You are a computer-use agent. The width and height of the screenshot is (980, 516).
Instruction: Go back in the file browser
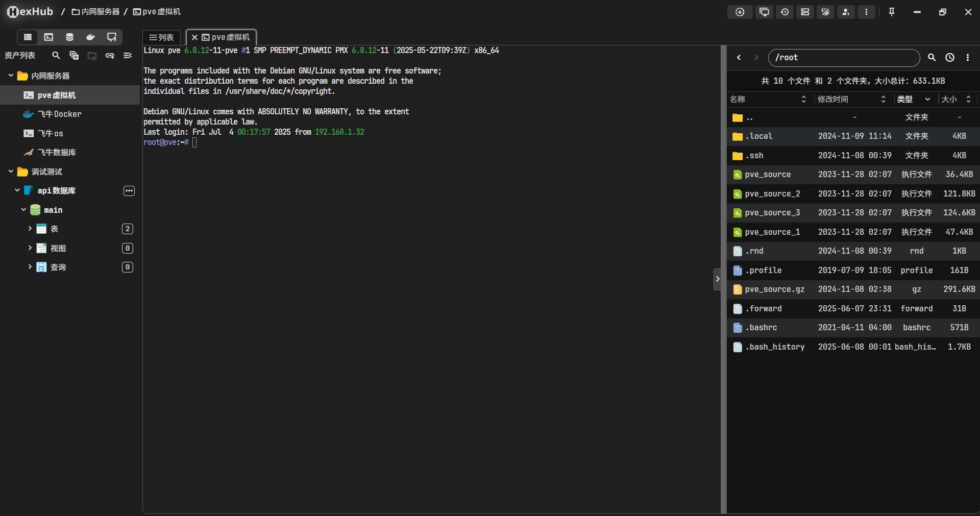coord(739,58)
